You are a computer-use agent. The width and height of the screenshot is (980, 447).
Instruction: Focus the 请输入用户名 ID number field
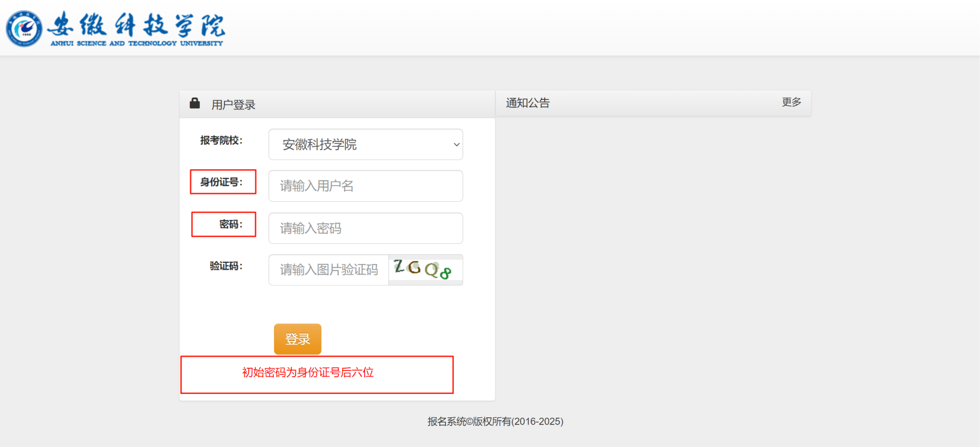click(366, 186)
